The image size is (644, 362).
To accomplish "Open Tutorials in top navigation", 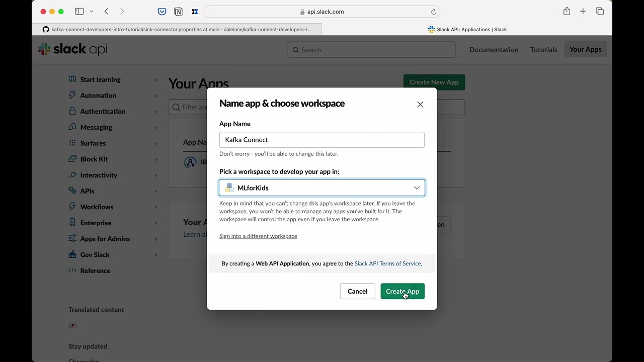I will point(543,49).
